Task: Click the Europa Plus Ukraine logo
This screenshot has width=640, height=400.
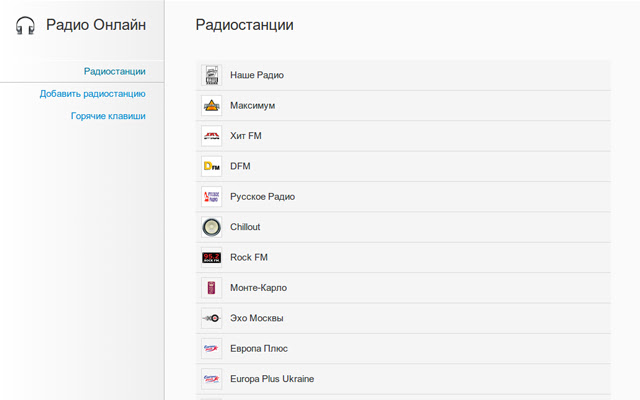Action: [x=211, y=379]
